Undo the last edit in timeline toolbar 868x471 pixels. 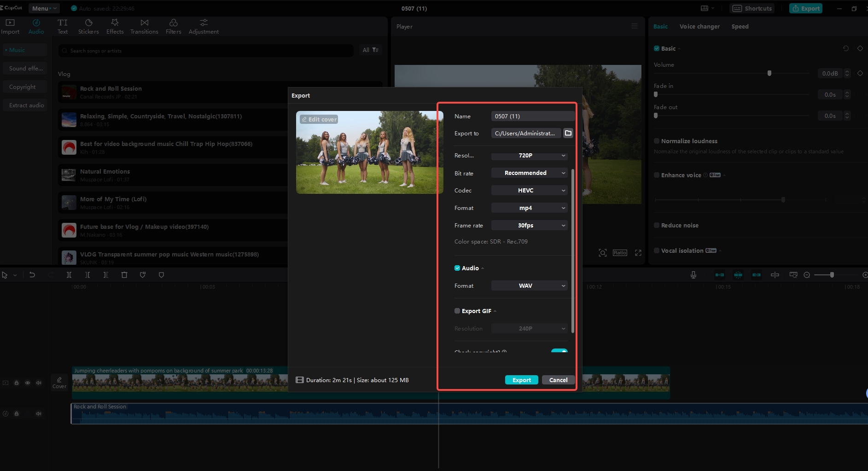point(32,275)
